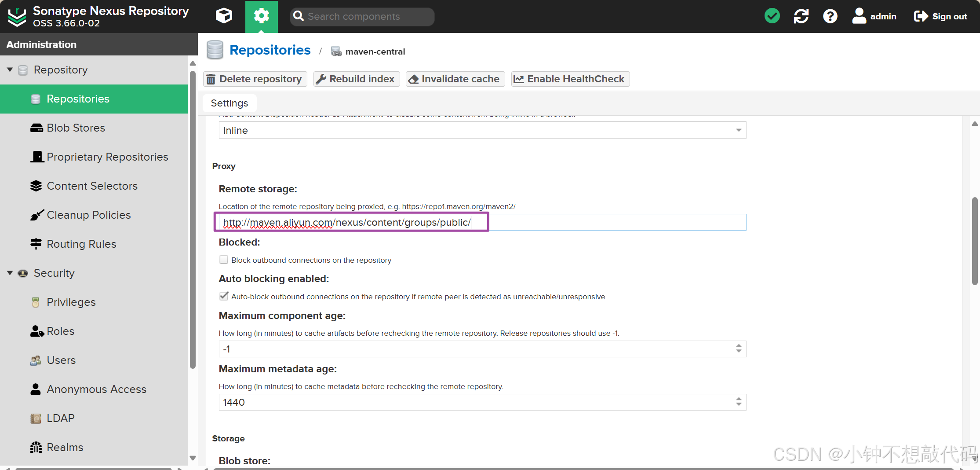Click the Delete repository button

(x=255, y=79)
